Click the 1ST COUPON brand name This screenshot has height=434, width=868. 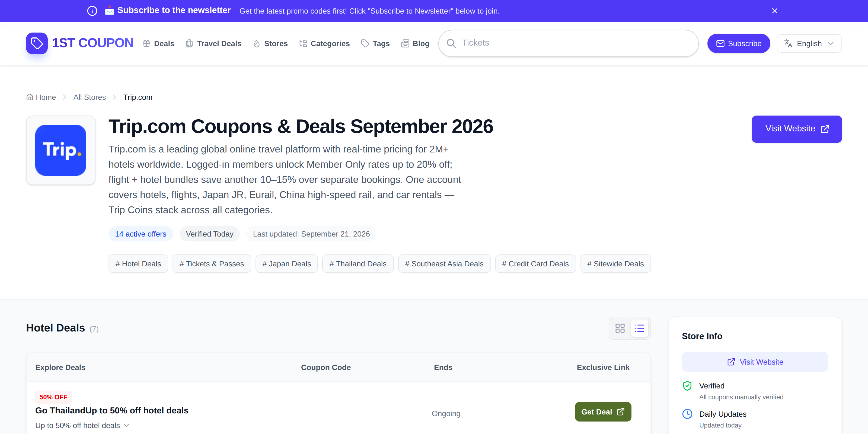pos(93,43)
